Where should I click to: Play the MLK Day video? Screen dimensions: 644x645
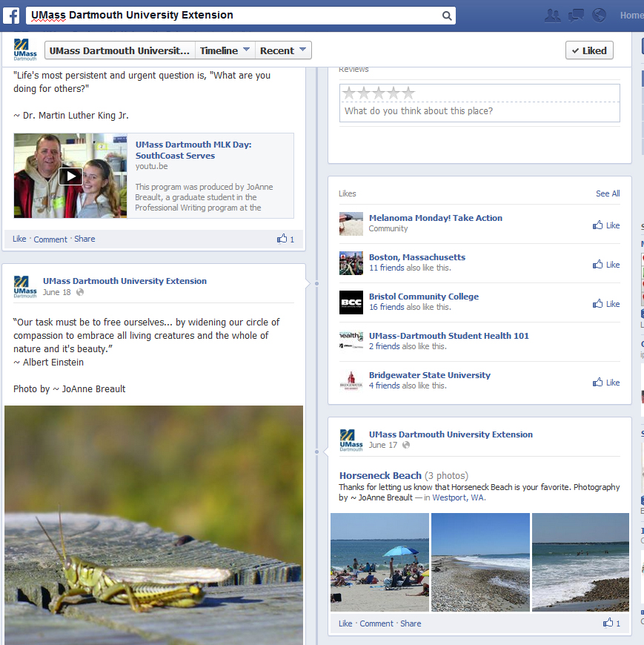(70, 176)
